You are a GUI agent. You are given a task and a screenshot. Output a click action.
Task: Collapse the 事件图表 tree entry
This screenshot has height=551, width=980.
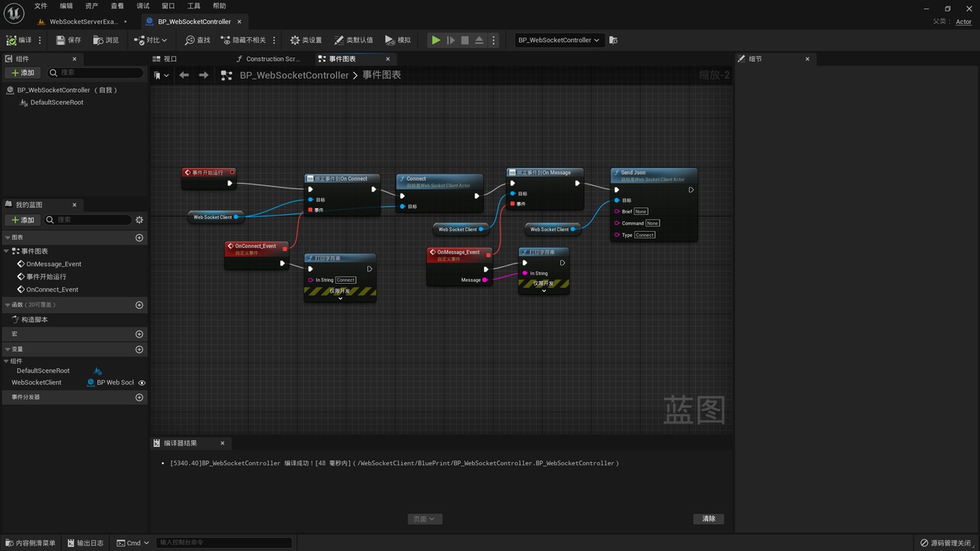[7, 251]
